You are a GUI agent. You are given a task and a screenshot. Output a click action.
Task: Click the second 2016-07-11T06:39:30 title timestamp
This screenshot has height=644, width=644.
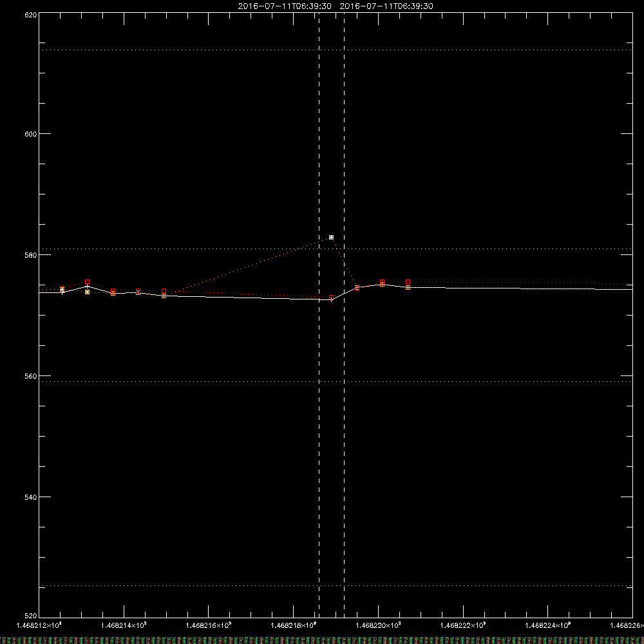386,6
